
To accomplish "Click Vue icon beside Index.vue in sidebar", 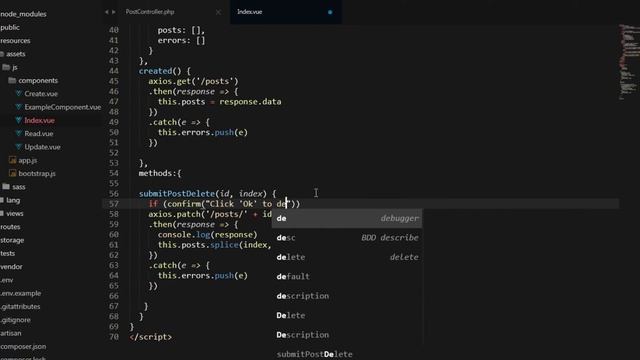I will tap(18, 120).
